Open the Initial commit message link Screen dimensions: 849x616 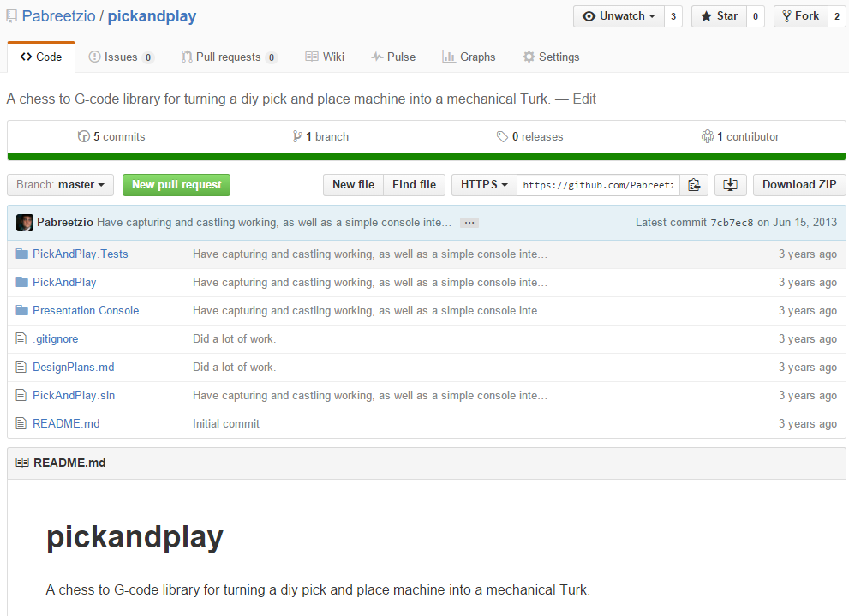point(226,423)
